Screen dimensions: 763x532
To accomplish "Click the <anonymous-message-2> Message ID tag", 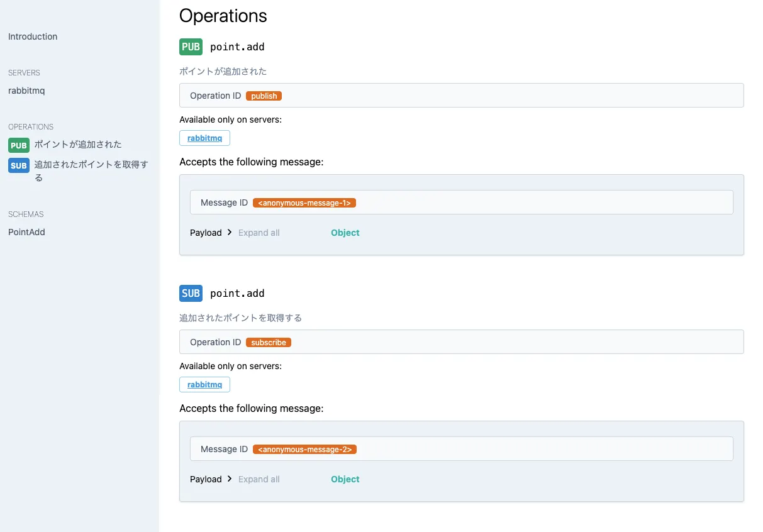I will (x=304, y=449).
